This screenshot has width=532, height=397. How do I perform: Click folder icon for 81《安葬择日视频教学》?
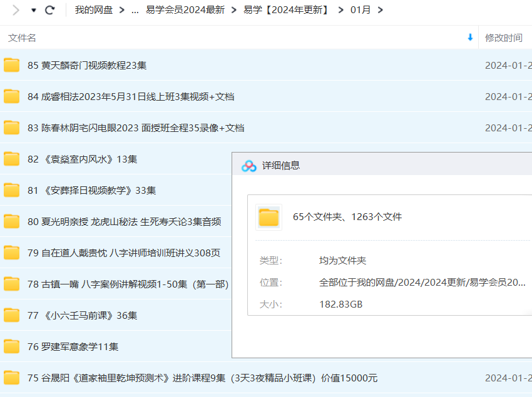pos(12,190)
